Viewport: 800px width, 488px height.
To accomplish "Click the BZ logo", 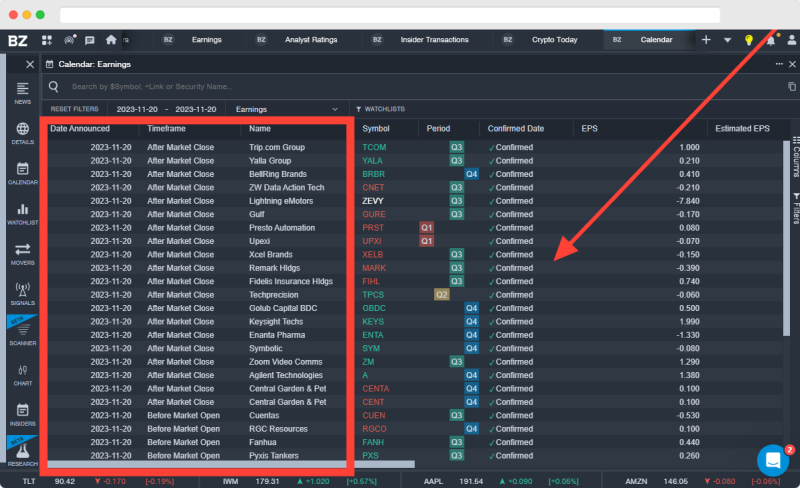I will pyautogui.click(x=18, y=40).
